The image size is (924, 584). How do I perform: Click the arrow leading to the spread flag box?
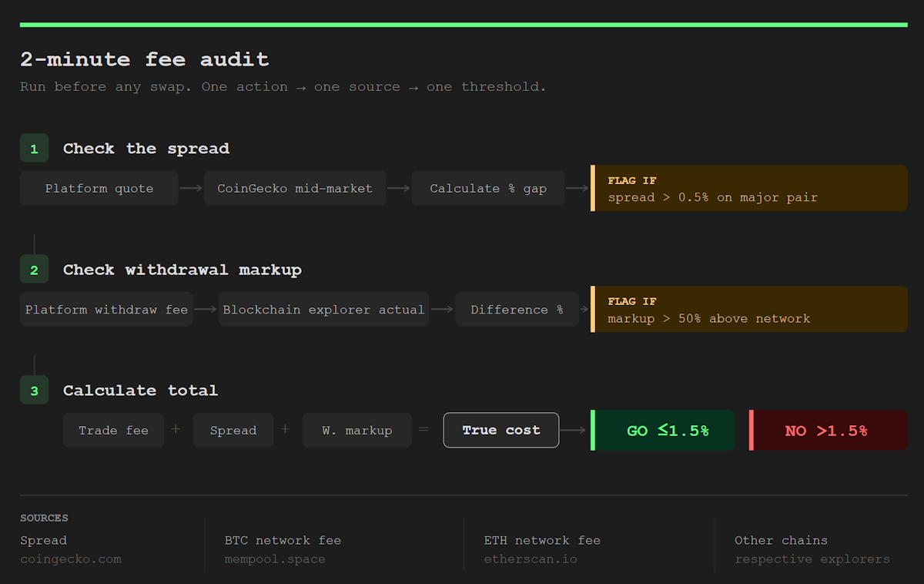(577, 188)
